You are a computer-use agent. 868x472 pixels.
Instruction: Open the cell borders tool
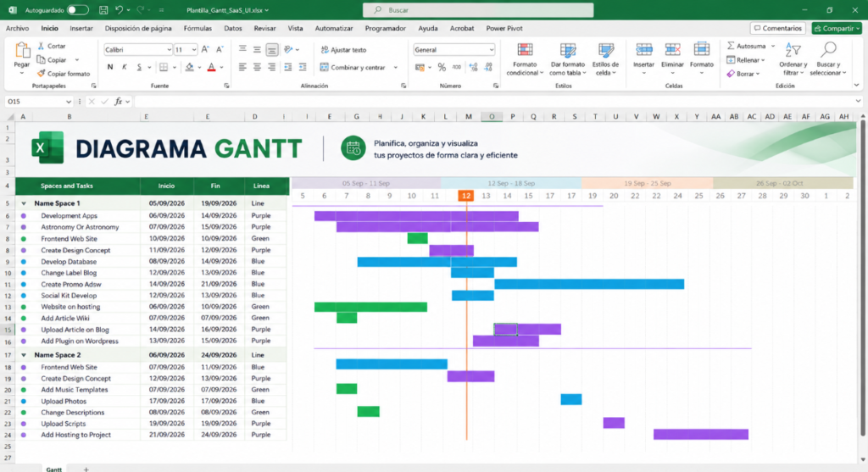coord(164,67)
